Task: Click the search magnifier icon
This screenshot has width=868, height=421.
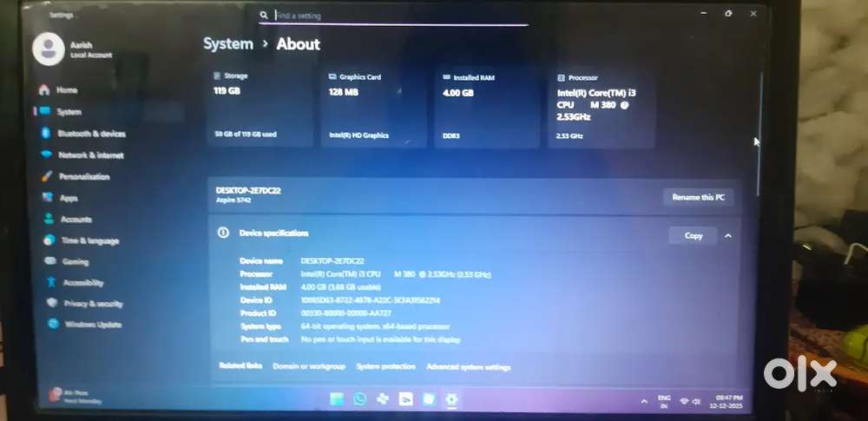Action: 265,16
